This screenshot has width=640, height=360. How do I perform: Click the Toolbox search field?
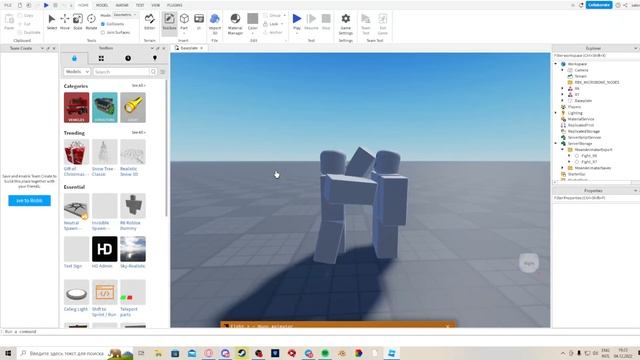tap(122, 71)
